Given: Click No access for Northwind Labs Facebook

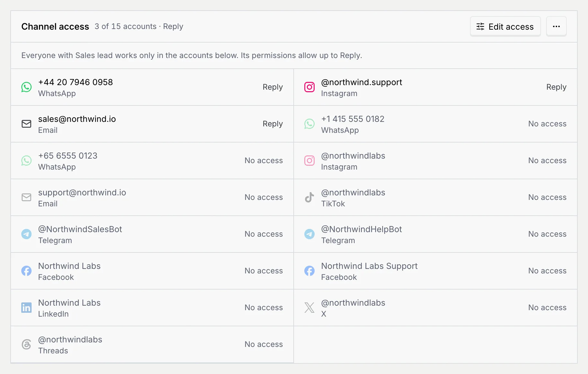Looking at the screenshot, I should pyautogui.click(x=264, y=271).
